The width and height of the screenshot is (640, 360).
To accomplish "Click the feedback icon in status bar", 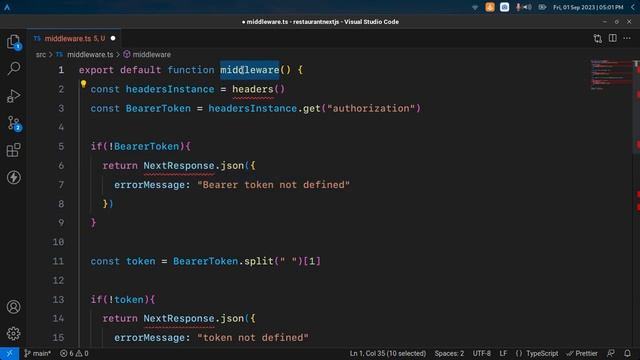I will [611, 353].
